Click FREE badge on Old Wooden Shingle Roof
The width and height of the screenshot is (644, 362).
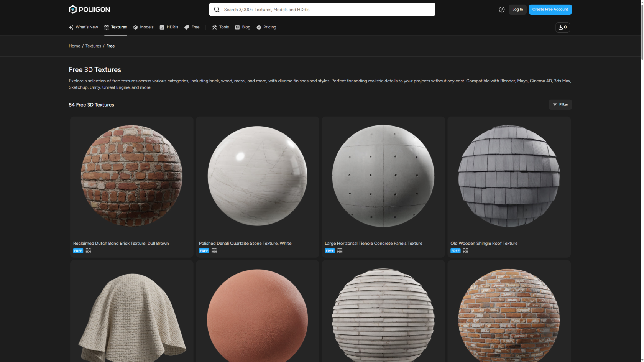455,251
